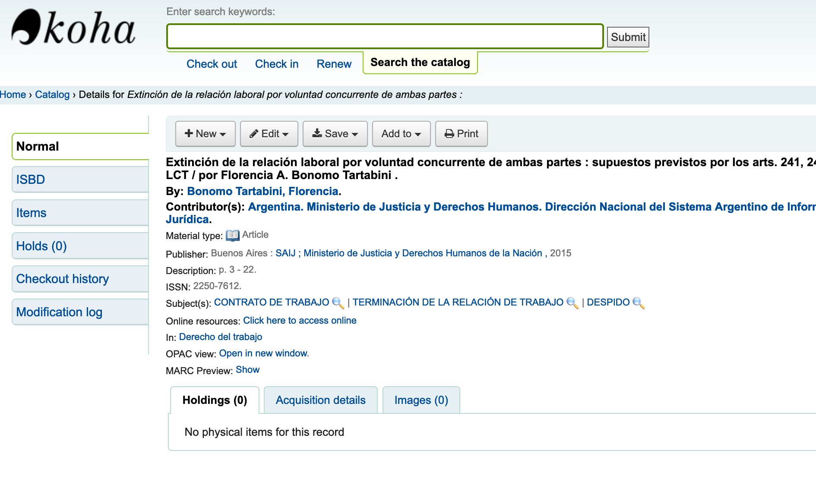
Task: Switch to the Check out search tab
Action: click(212, 64)
